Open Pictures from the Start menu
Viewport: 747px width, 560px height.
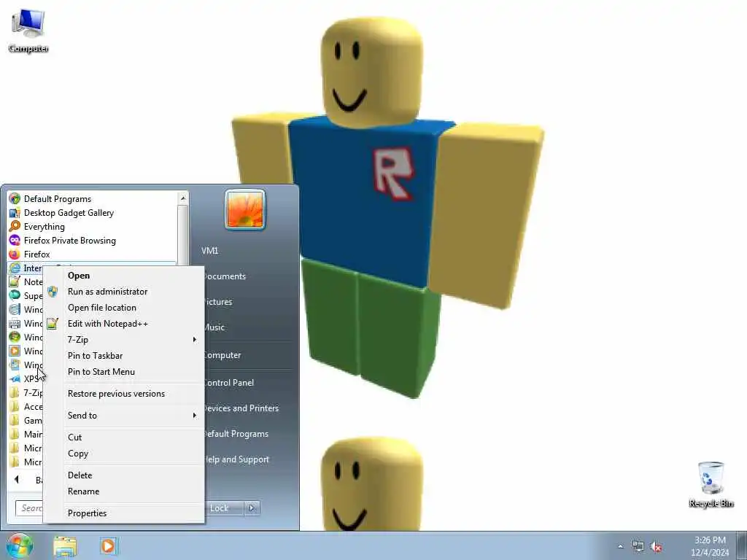tap(218, 302)
